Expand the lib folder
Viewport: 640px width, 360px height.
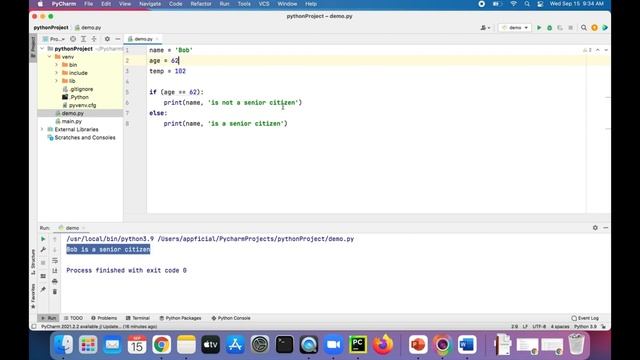pyautogui.click(x=57, y=81)
